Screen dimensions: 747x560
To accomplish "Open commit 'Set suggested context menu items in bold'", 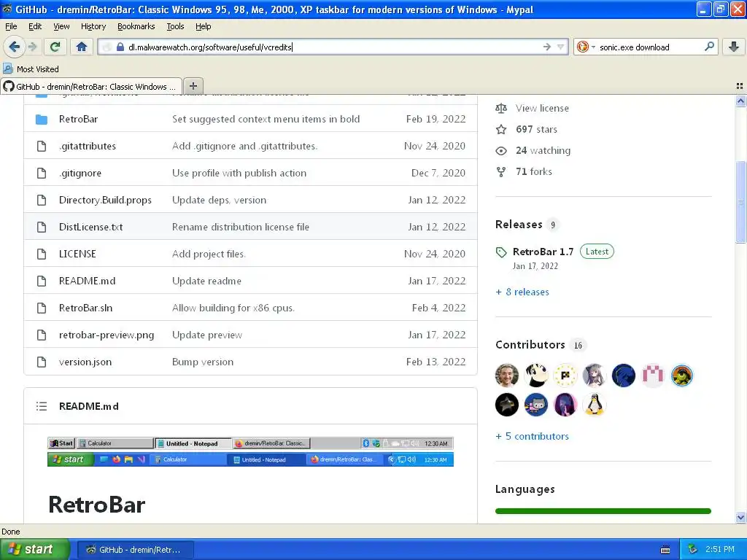I will pos(266,119).
